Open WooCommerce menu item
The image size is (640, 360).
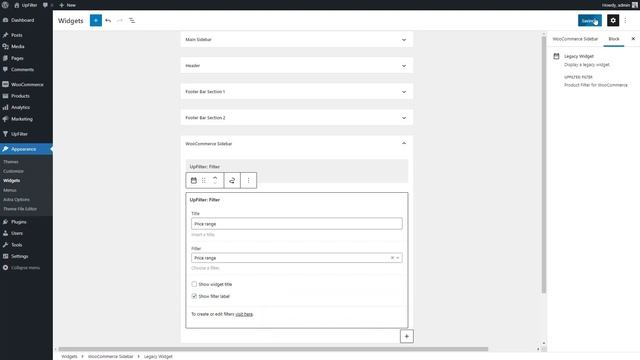[26, 84]
